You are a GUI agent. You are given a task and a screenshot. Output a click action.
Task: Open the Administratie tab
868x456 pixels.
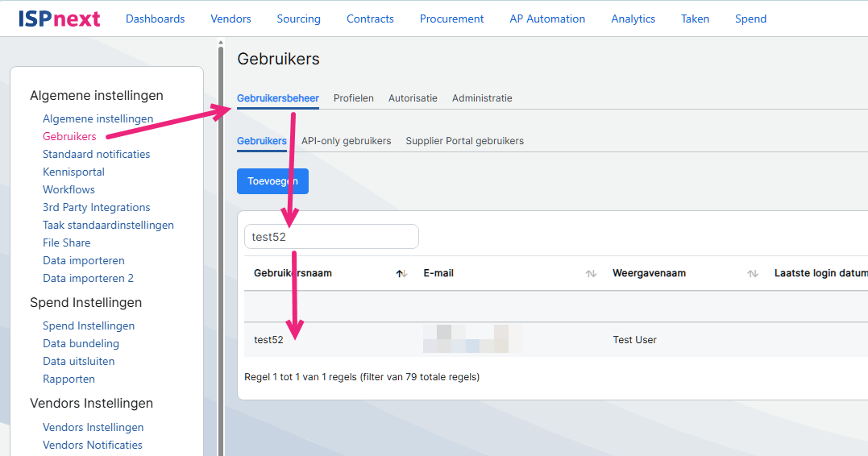coord(482,98)
